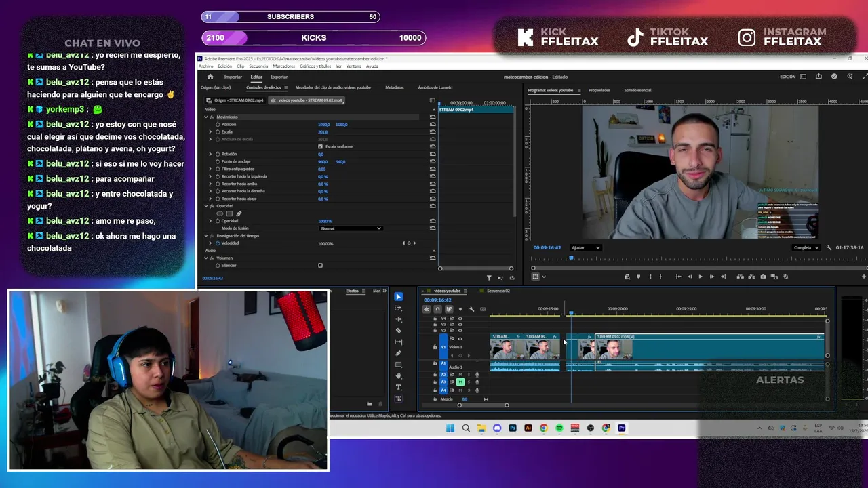The height and width of the screenshot is (488, 868).
Task: Toggle track lock on Video 1
Action: [x=435, y=347]
